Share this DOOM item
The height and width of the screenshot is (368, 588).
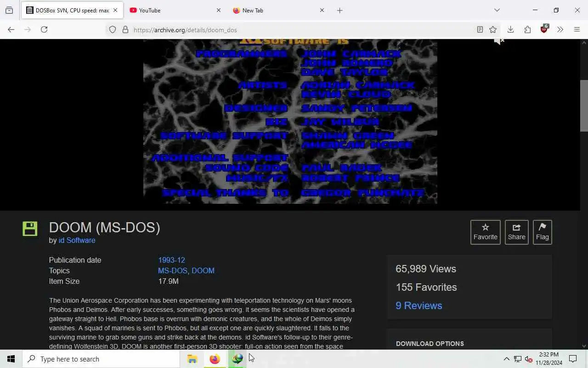(x=516, y=232)
